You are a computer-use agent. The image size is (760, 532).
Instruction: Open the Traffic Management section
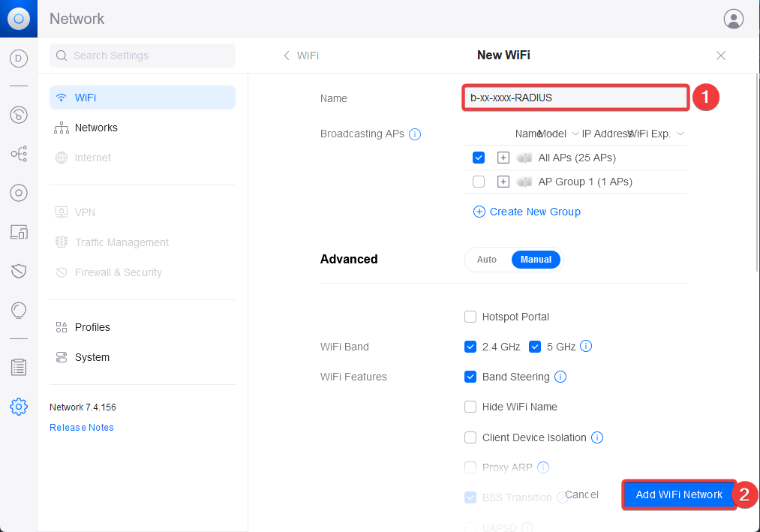[143, 242]
